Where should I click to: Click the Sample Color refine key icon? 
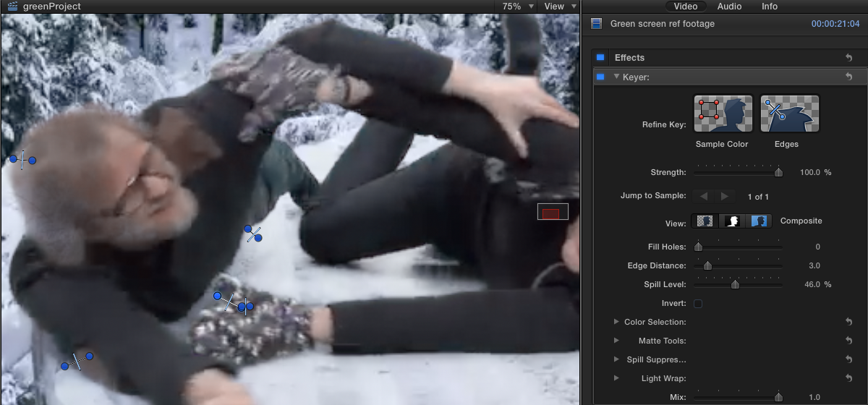pyautogui.click(x=723, y=114)
